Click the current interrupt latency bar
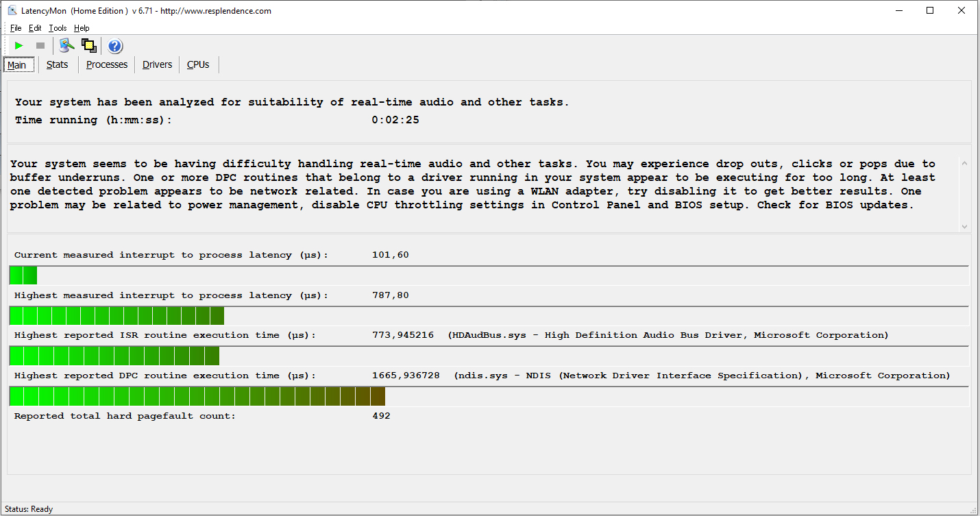 point(489,275)
